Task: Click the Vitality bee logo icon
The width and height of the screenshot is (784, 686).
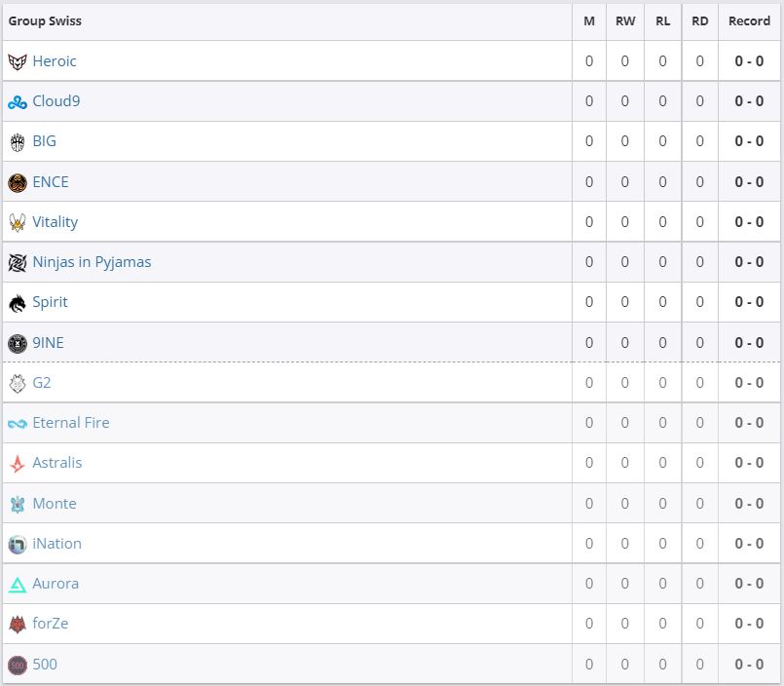Action: click(x=18, y=222)
